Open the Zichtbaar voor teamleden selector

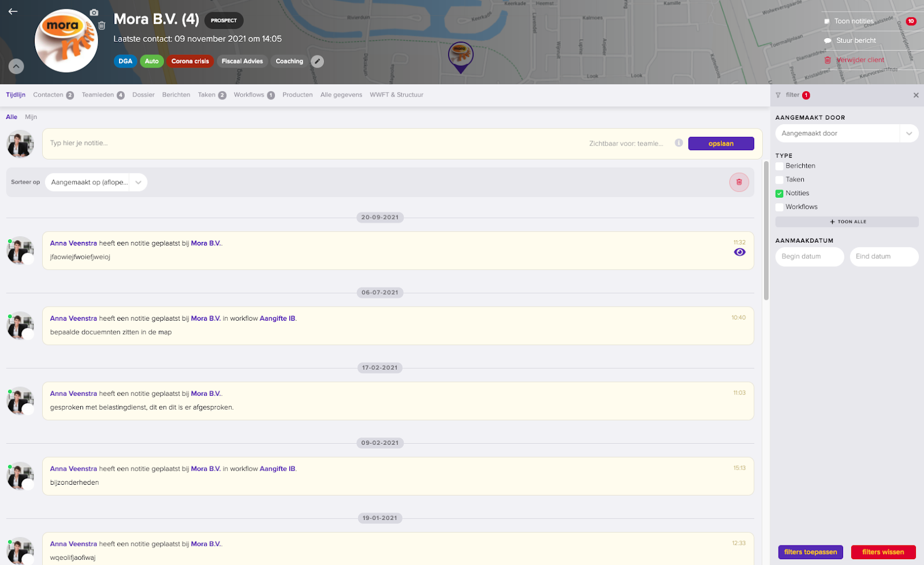click(626, 143)
